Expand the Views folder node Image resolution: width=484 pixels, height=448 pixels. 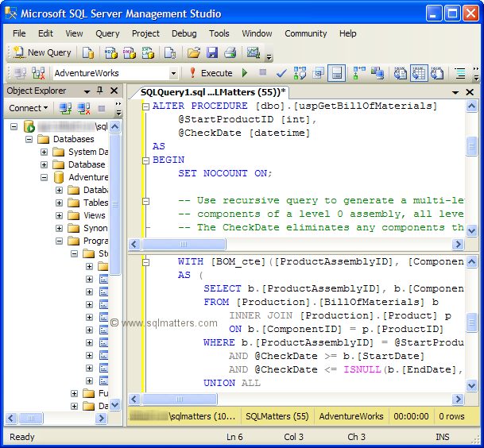(59, 215)
